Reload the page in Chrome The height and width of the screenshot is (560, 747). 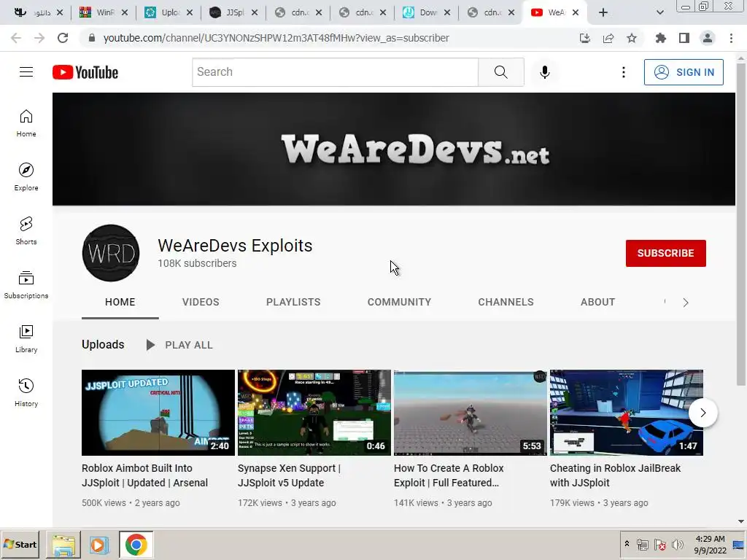[63, 38]
